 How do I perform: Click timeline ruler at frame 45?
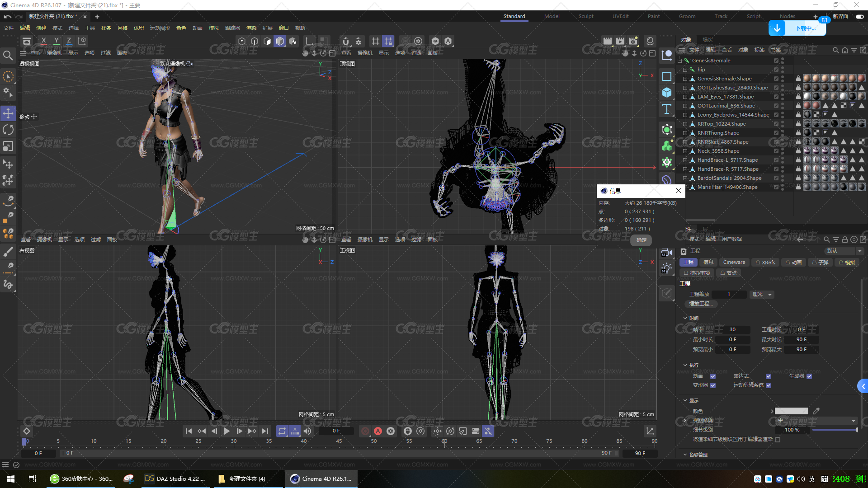click(x=339, y=441)
